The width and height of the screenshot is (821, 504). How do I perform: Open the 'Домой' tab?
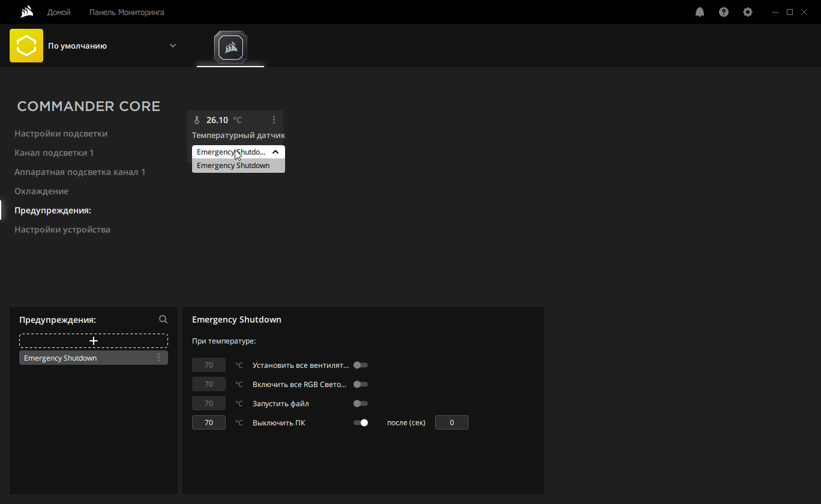coord(59,12)
